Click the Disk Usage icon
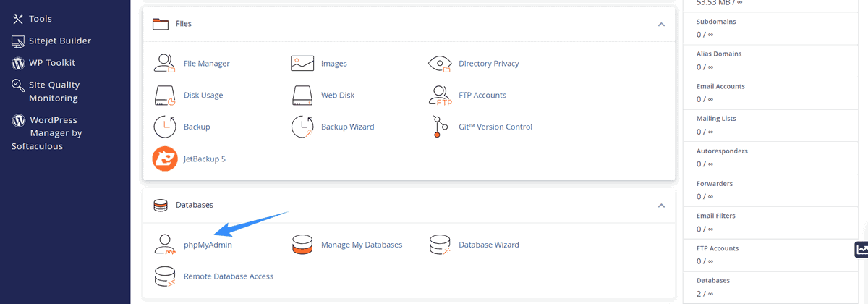This screenshot has width=868, height=304. [165, 95]
